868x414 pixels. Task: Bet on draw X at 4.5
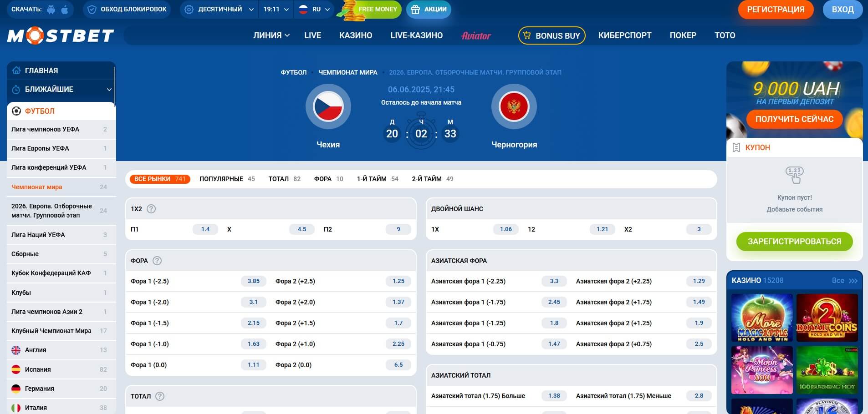pos(302,229)
